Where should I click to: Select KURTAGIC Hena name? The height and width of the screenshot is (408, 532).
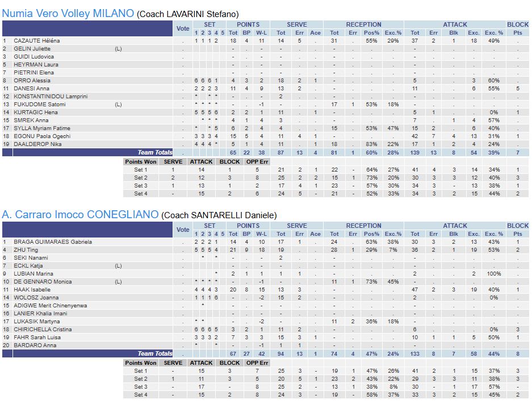(x=36, y=113)
